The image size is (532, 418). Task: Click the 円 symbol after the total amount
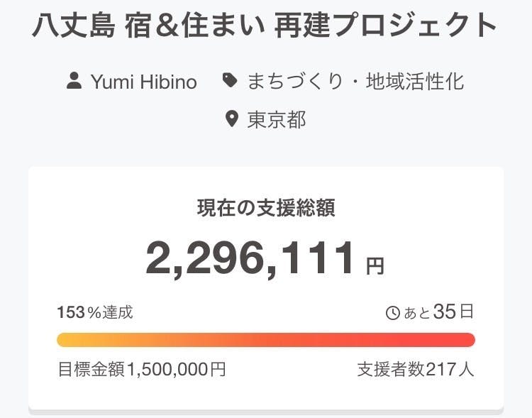(x=375, y=266)
